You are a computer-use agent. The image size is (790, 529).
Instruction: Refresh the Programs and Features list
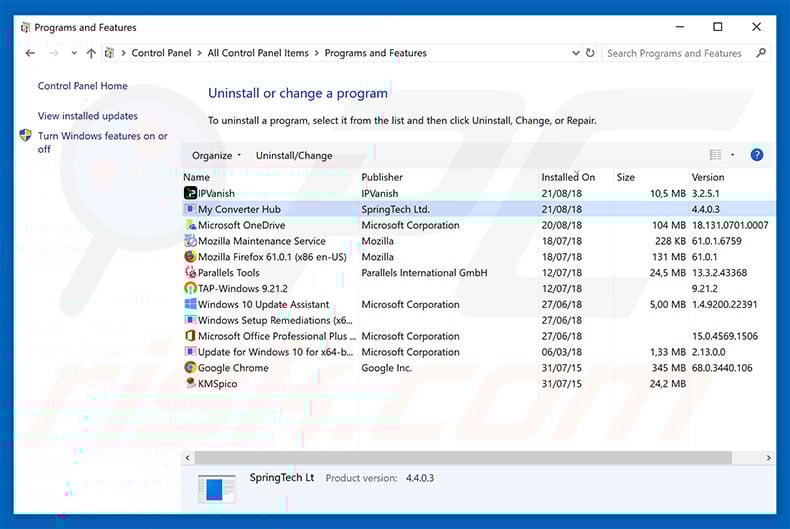point(590,53)
